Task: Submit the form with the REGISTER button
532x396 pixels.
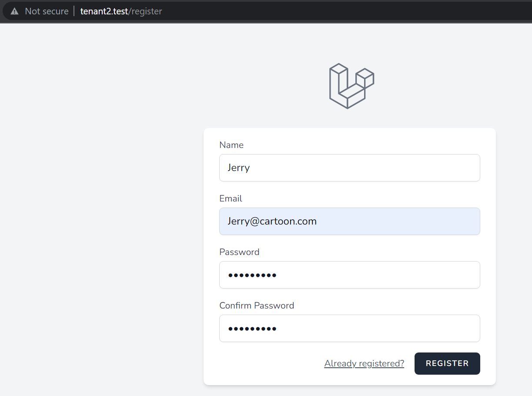Action: pos(447,363)
